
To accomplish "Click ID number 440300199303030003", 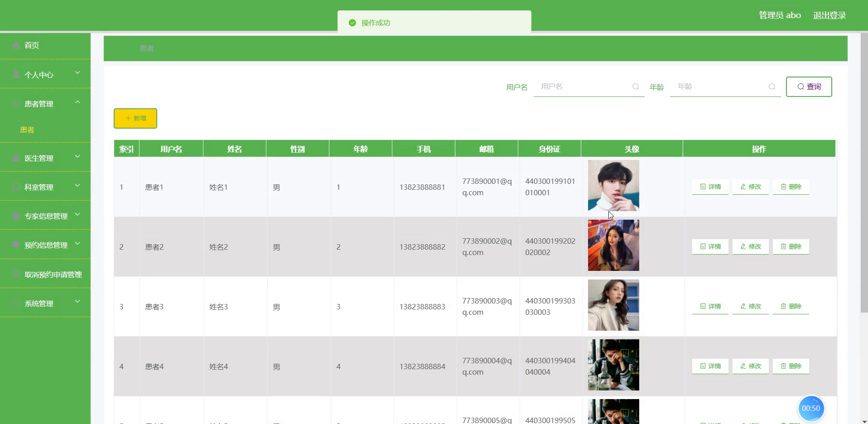I will point(550,306).
